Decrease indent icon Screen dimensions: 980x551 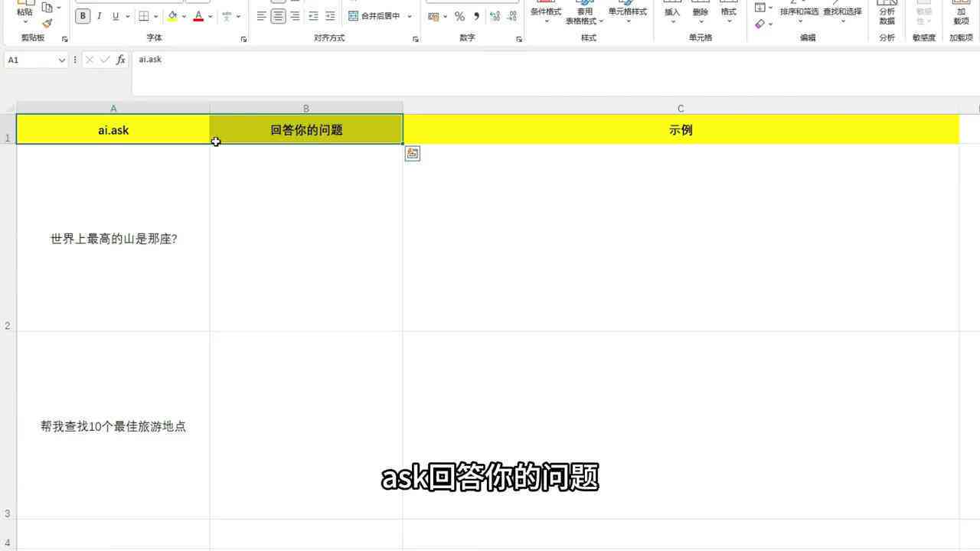(x=313, y=16)
